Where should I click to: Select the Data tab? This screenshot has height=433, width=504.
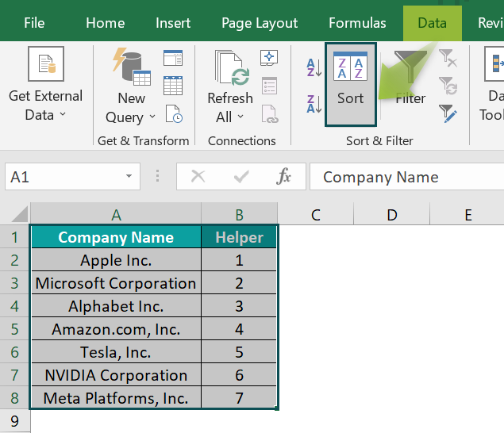pos(432,23)
